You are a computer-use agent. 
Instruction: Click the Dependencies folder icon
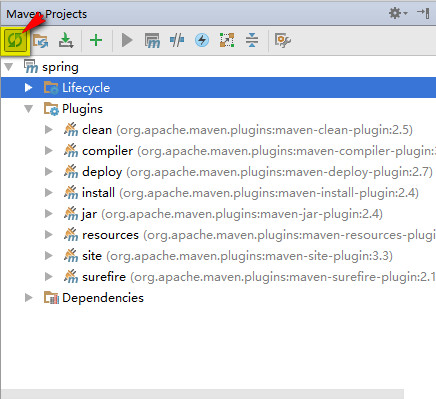[x=51, y=298]
